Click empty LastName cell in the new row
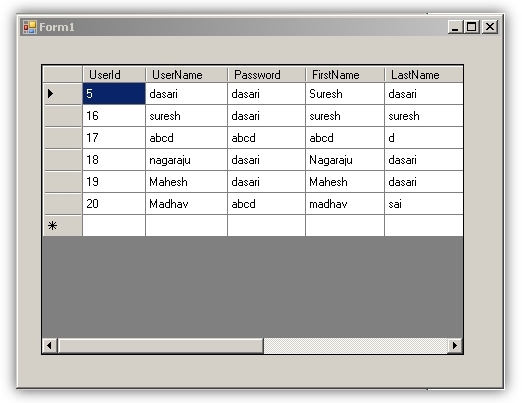Image resolution: width=522 pixels, height=403 pixels. (424, 226)
